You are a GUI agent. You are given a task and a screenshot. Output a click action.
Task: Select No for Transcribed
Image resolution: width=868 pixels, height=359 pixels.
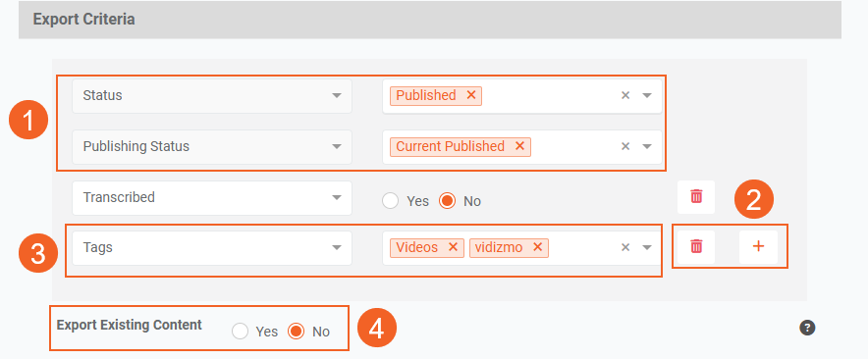pyautogui.click(x=447, y=201)
